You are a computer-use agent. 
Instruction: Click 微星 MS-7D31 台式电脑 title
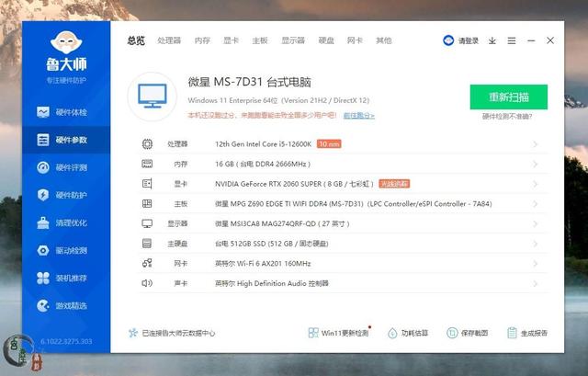[250, 82]
